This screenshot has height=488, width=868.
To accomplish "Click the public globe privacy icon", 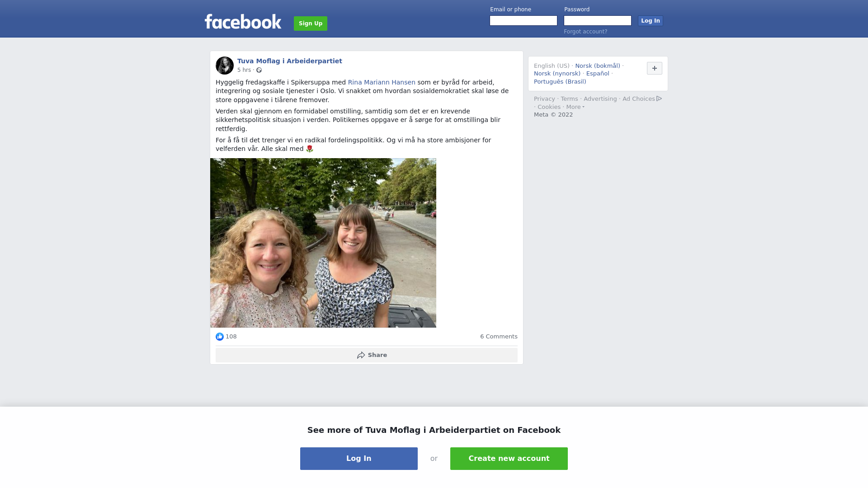I will (259, 70).
